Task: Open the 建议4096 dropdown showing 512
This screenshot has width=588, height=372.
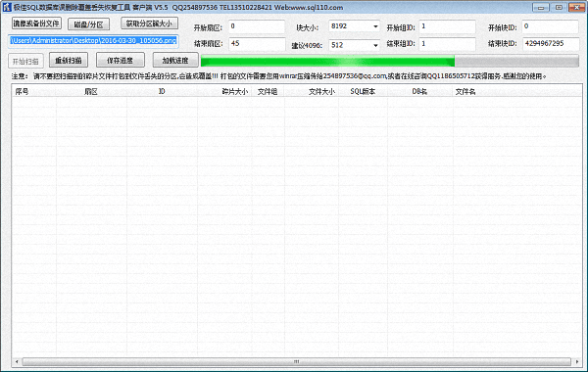Action: [355, 45]
